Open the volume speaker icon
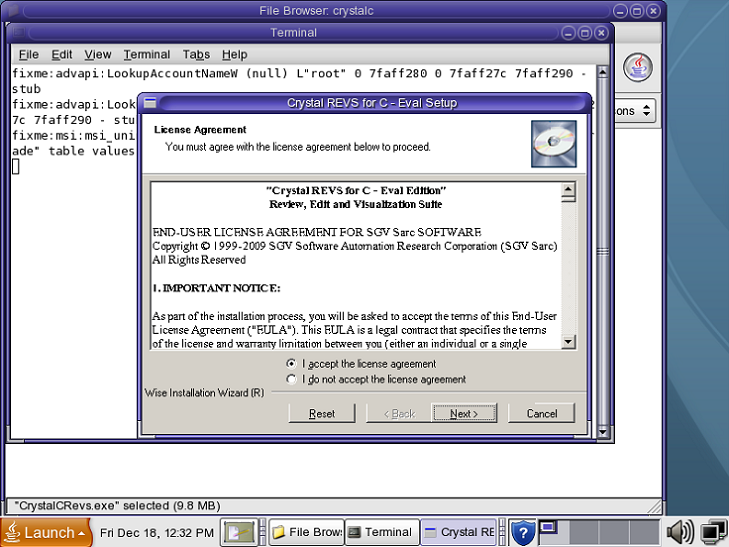The width and height of the screenshot is (729, 547). [x=680, y=533]
